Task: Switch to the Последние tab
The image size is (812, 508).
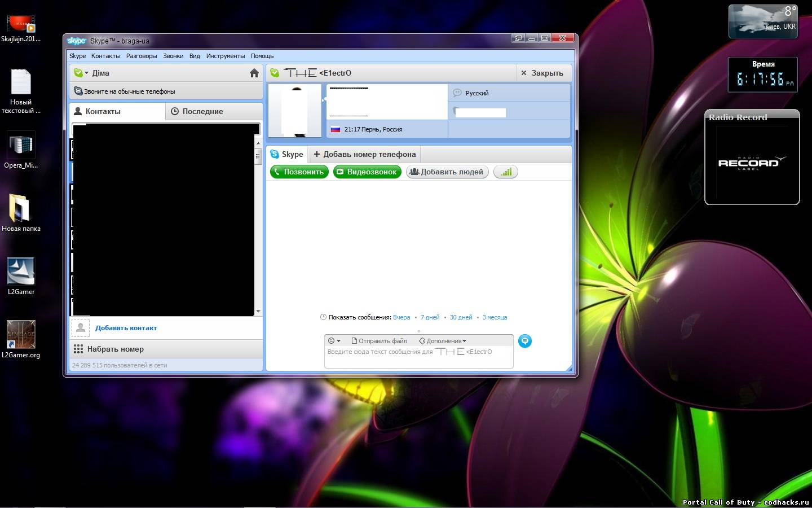Action: pyautogui.click(x=214, y=111)
